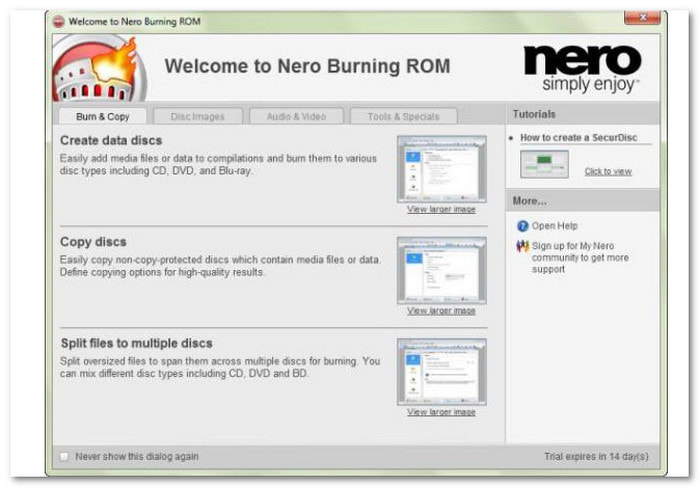Click the blue Open Help question icon
This screenshot has width=700, height=488.
[522, 226]
